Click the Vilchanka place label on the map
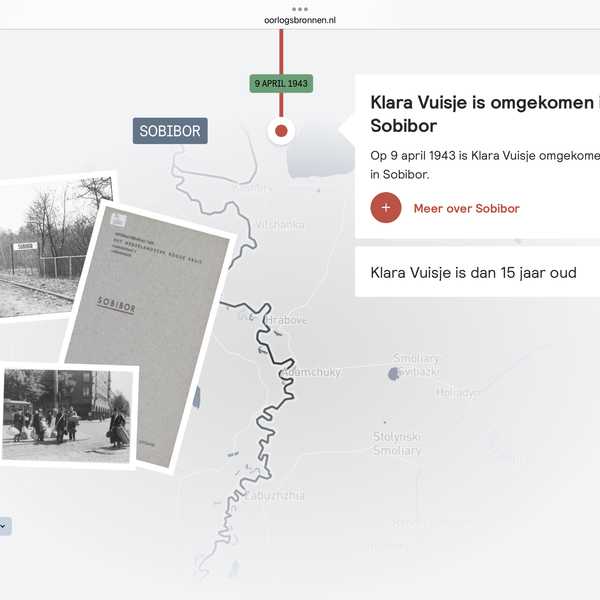The image size is (600, 600). tap(280, 225)
